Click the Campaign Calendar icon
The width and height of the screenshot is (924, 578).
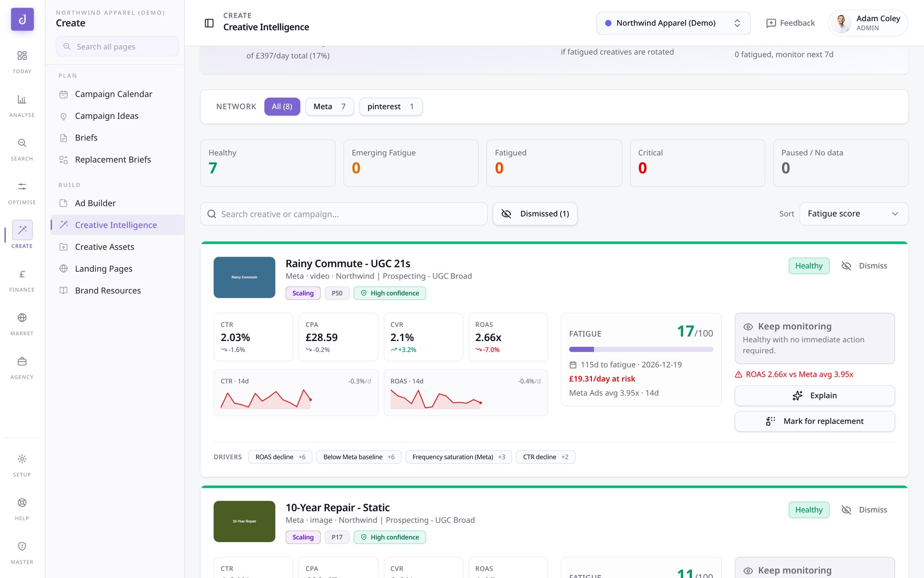64,94
